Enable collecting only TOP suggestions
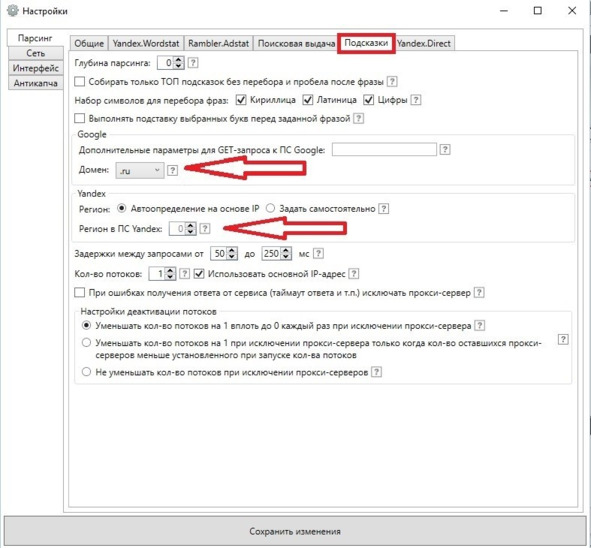591x548 pixels. (80, 81)
